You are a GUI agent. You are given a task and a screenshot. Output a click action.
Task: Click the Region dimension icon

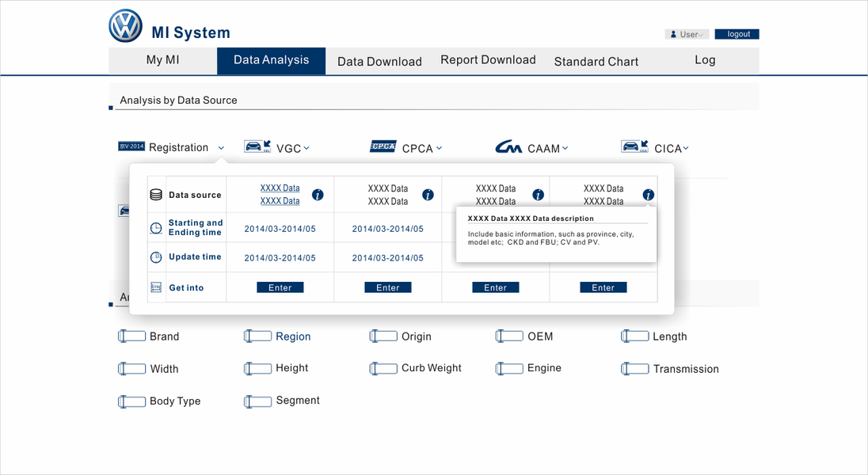[258, 336]
